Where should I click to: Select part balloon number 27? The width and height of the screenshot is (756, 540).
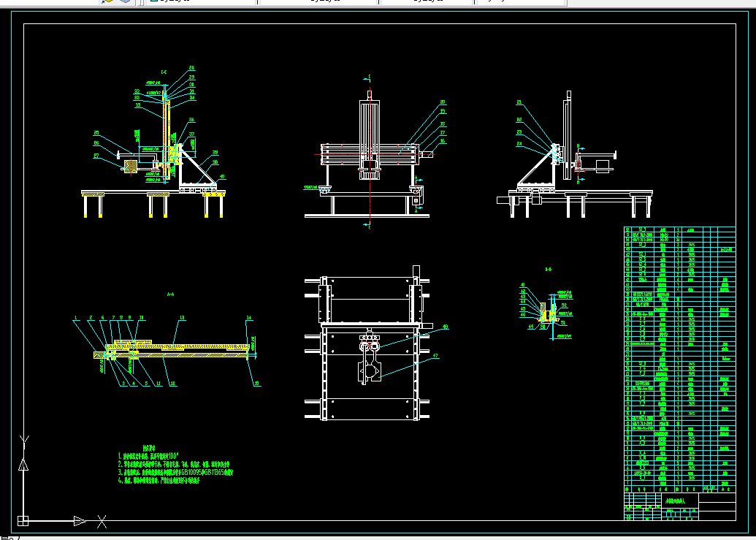tap(96, 155)
